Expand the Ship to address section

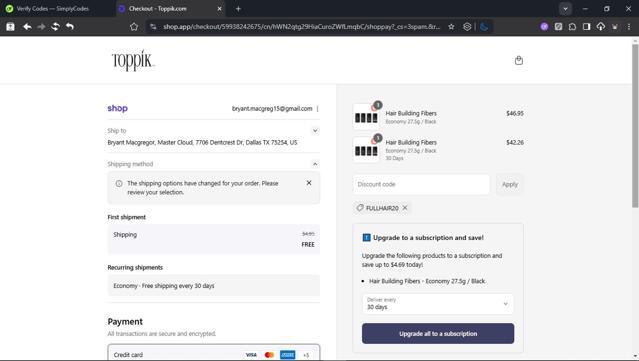coord(315,131)
